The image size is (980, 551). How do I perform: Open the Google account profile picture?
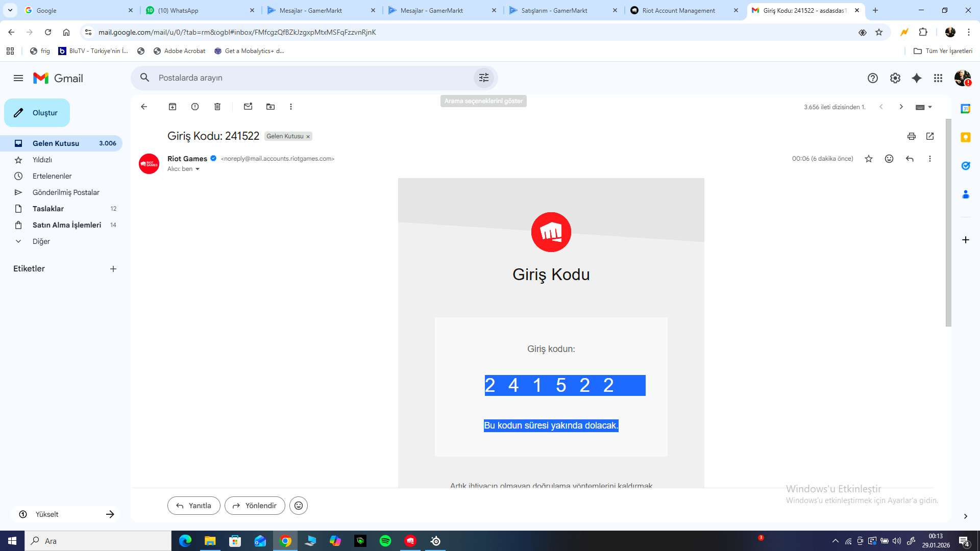(x=963, y=78)
